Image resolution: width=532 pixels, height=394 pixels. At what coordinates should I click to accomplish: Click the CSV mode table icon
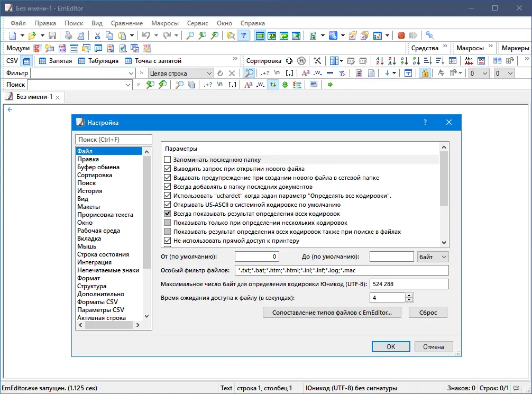click(x=26, y=61)
